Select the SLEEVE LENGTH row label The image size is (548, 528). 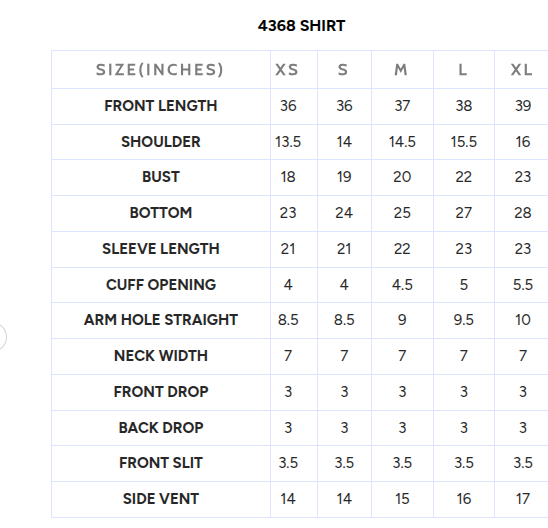pos(161,249)
